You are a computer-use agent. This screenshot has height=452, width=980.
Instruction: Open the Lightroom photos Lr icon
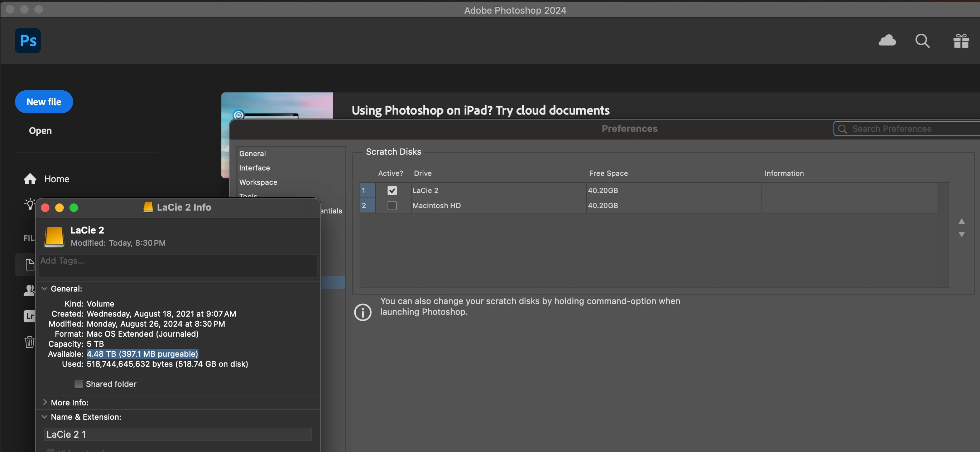29,316
